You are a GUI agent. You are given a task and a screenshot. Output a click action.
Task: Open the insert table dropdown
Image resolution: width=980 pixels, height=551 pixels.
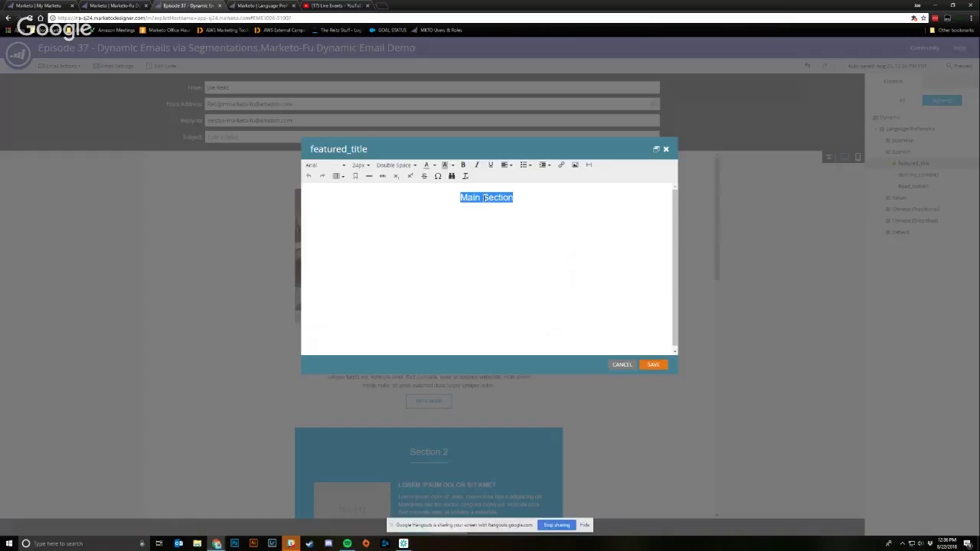pos(338,176)
